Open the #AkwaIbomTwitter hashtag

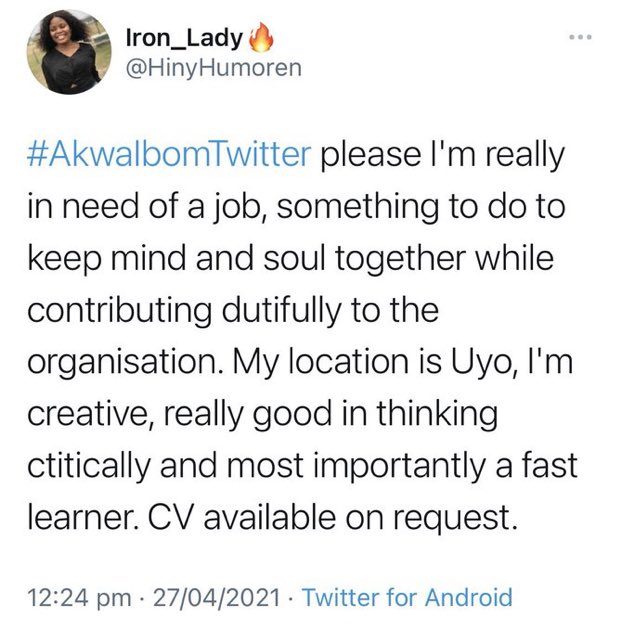coord(169,154)
